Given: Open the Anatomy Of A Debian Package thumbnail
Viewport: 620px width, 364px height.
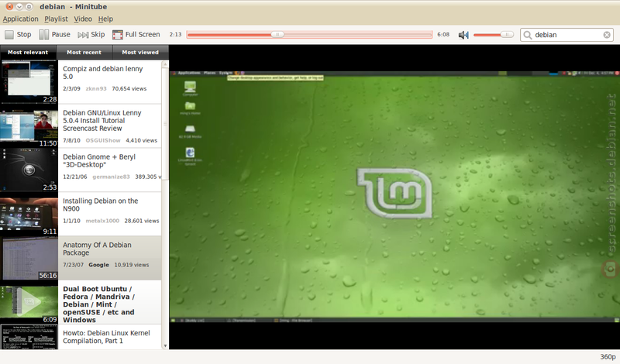Looking at the screenshot, I should coord(29,258).
